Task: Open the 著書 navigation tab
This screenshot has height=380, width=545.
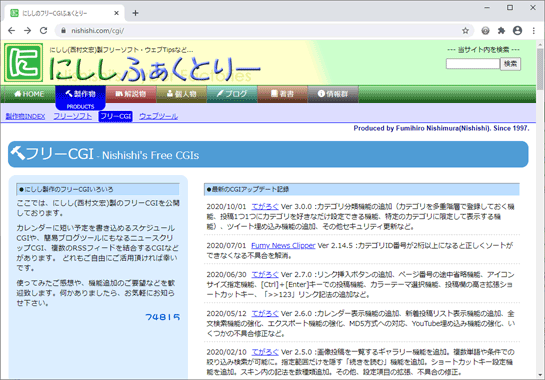Action: tap(282, 94)
